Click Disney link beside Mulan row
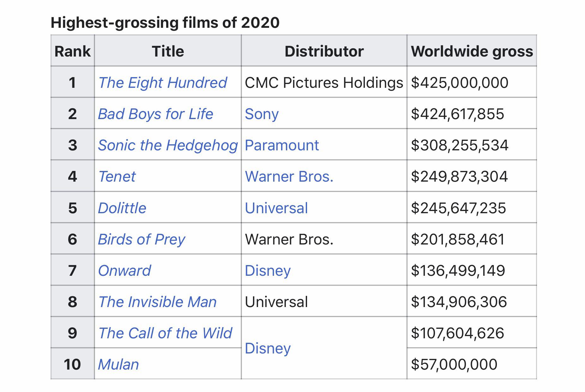585x392 pixels. 268,348
